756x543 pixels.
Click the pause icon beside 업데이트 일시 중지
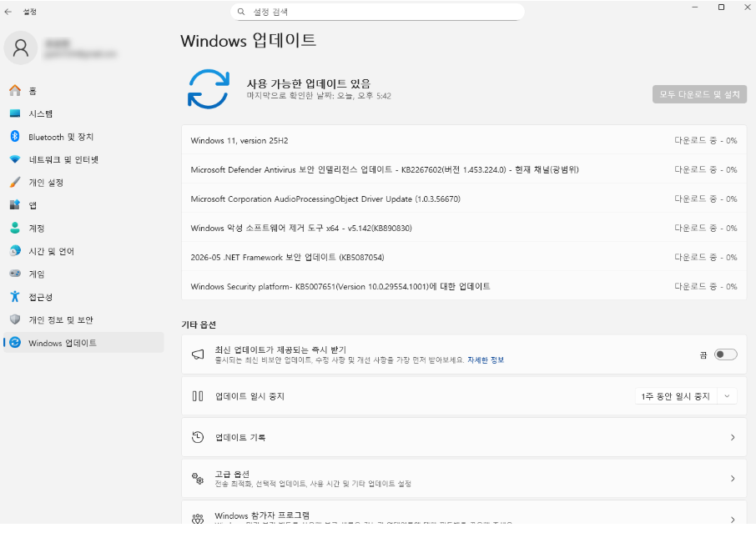198,396
